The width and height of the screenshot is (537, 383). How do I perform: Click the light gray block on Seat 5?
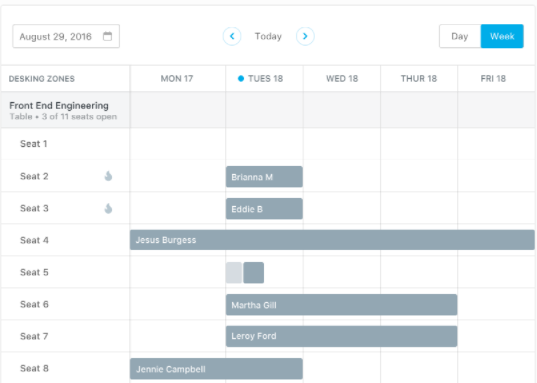click(x=234, y=273)
